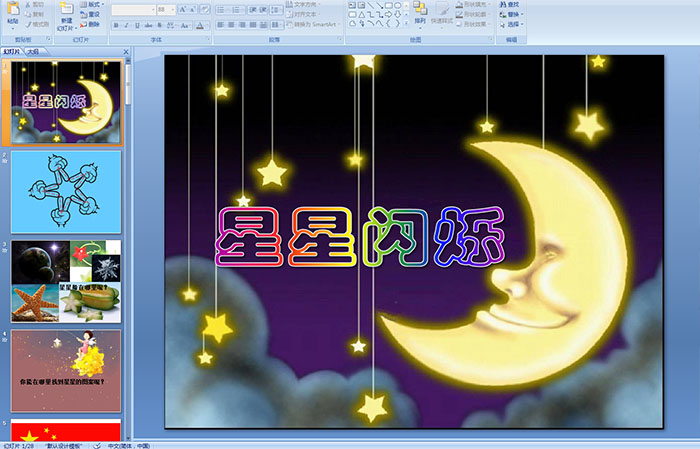Justify the paragraph text
The width and height of the screenshot is (700, 449).
click(253, 25)
